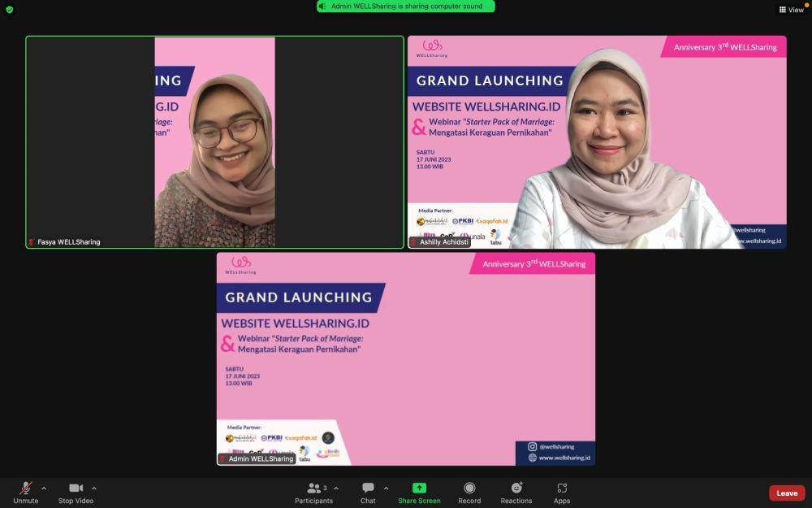Image resolution: width=812 pixels, height=508 pixels.
Task: Click the Fasya WELLSharing name label
Action: (x=69, y=242)
